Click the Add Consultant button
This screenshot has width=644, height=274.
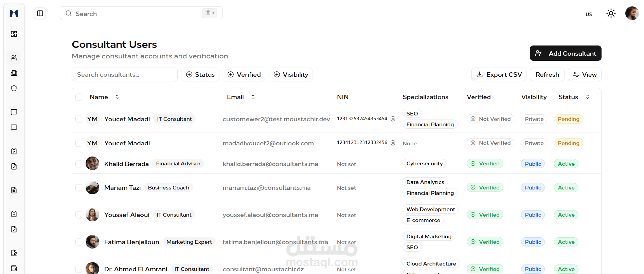(566, 53)
